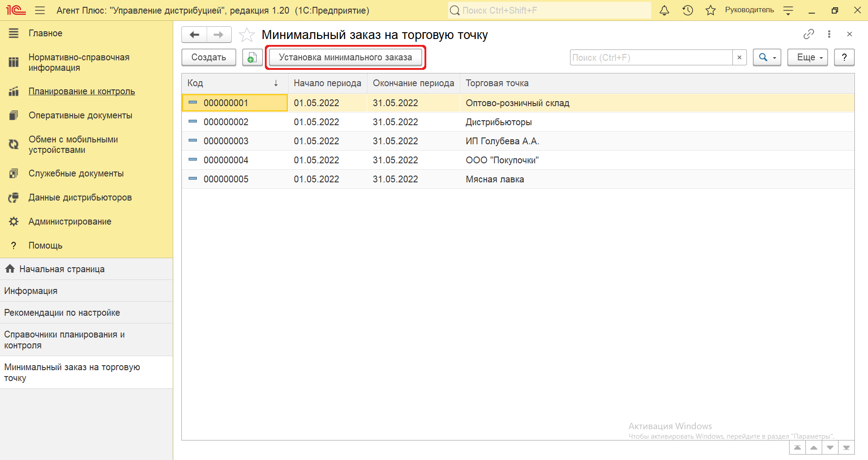This screenshot has width=868, height=460.
Task: Select the row for Мясная лавка
Action: coord(494,179)
